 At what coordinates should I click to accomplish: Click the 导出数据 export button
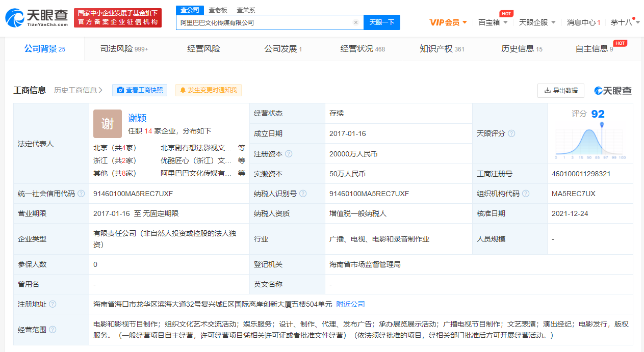click(560, 90)
